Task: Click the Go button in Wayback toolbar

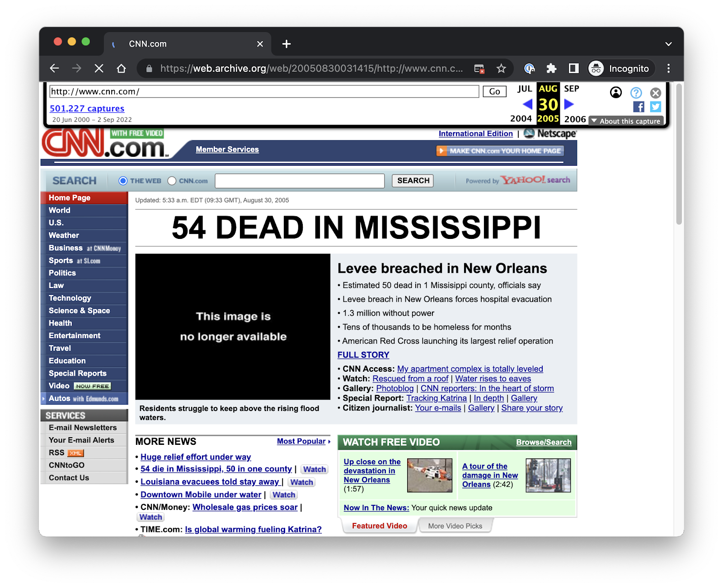Action: [494, 92]
